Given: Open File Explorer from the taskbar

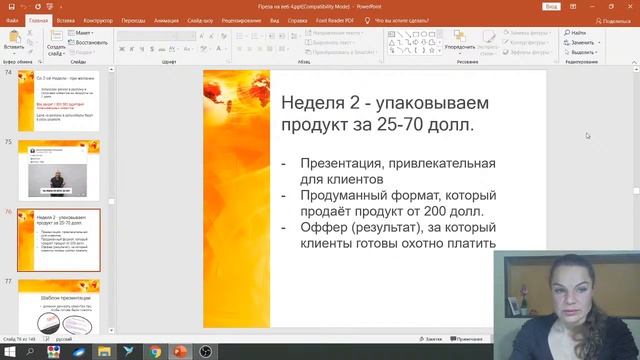Looking at the screenshot, I should tap(104, 352).
